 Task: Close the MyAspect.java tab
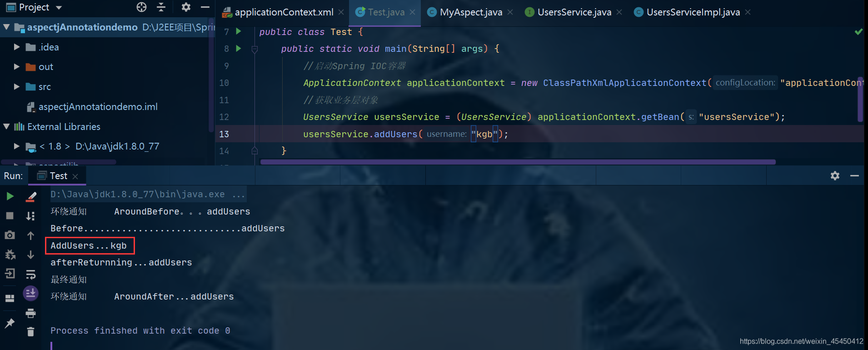tap(510, 12)
